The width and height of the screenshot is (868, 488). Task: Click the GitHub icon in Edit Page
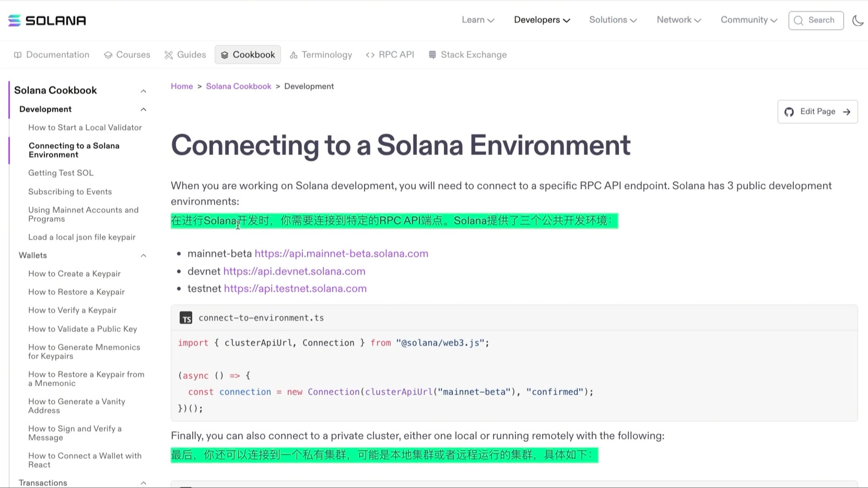(x=789, y=112)
